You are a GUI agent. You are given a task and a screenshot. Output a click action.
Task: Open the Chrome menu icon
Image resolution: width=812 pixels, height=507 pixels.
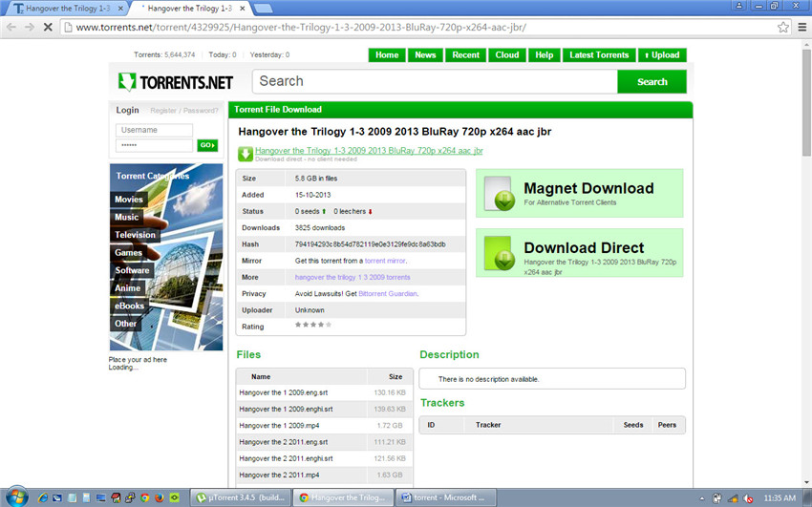click(802, 27)
